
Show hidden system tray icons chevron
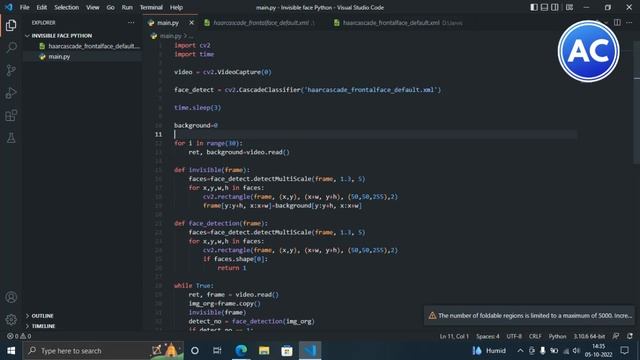tap(520, 351)
